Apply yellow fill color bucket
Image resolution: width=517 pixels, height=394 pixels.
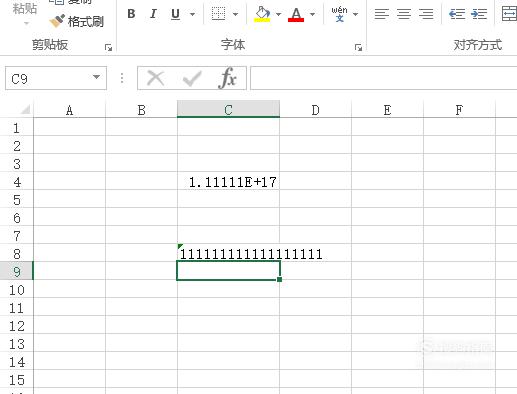coord(262,14)
